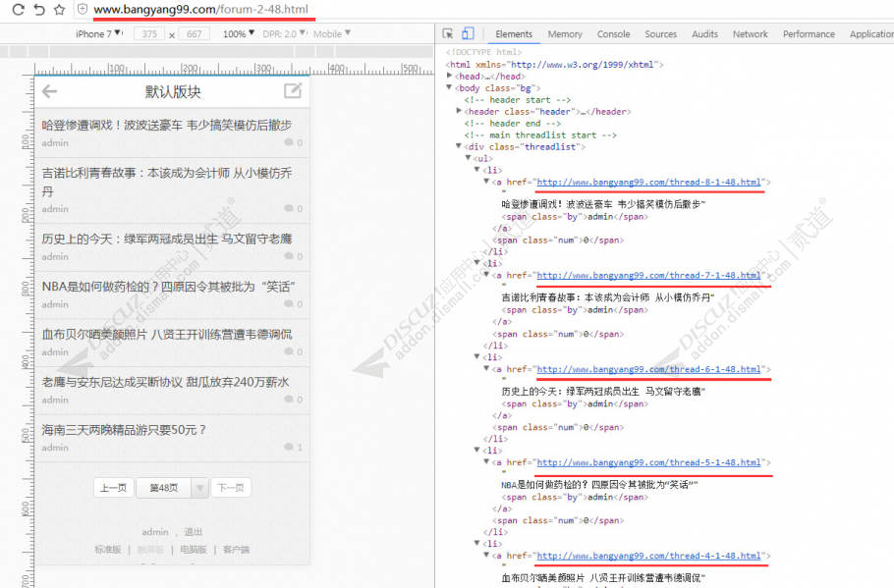Click the thread-6-1-48.html href link
This screenshot has height=588, width=894.
click(648, 369)
